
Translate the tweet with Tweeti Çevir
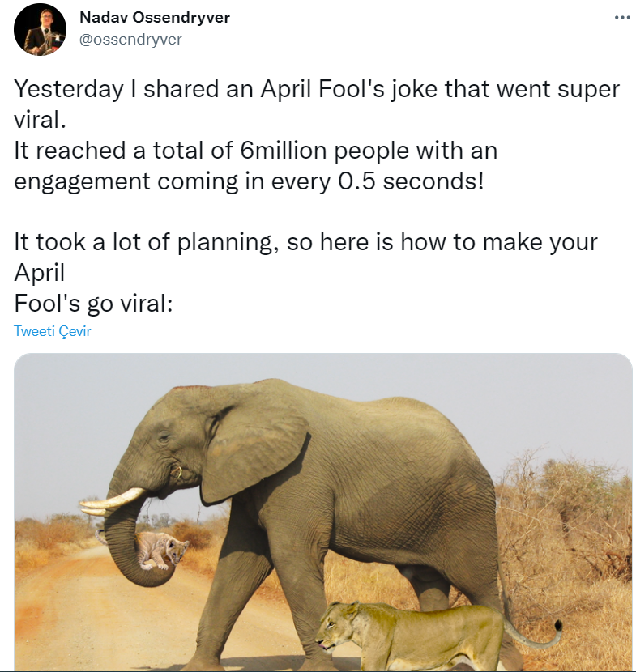pyautogui.click(x=53, y=331)
